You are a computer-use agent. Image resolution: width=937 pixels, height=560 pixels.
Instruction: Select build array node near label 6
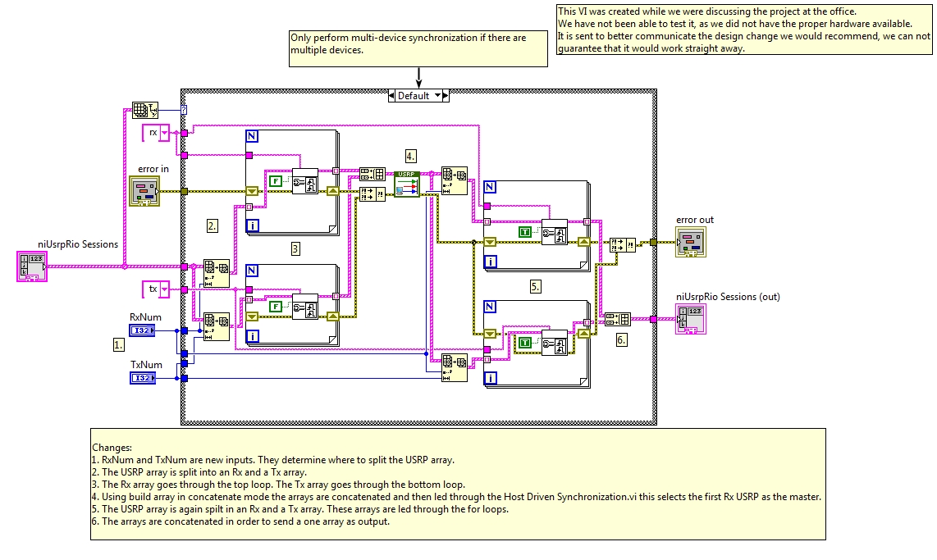tap(617, 320)
